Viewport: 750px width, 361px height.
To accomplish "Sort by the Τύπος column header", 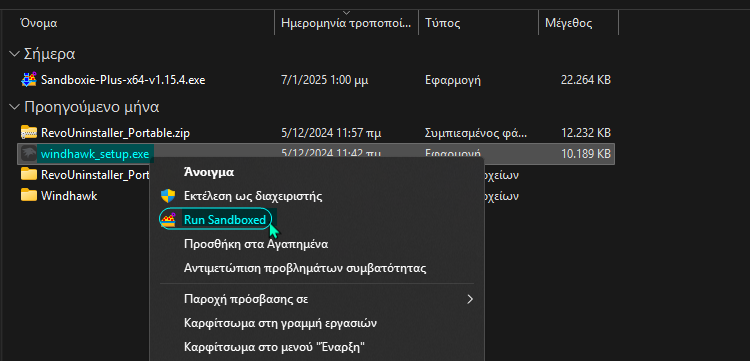I will (442, 23).
